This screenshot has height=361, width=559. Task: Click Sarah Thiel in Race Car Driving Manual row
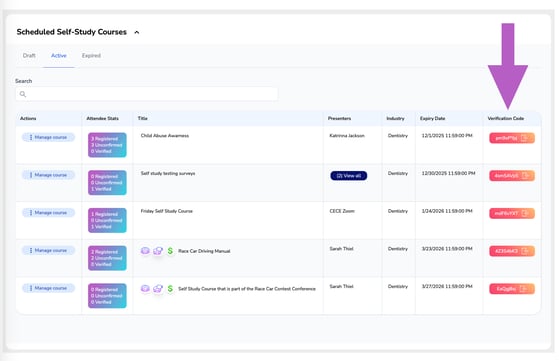(x=341, y=249)
